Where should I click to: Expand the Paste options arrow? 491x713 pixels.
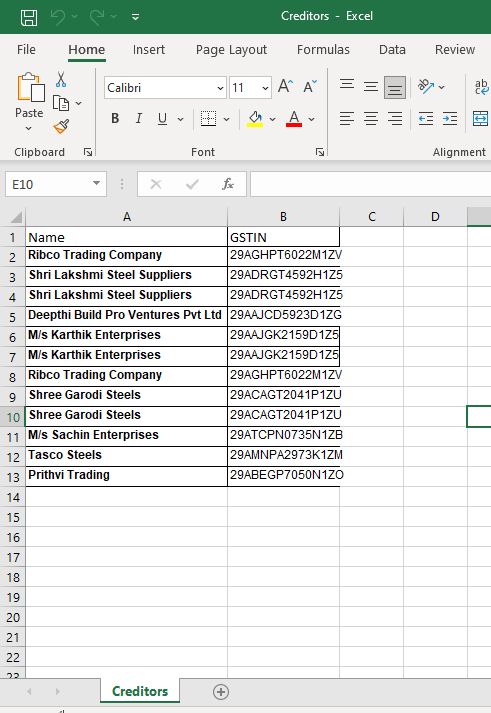29,129
